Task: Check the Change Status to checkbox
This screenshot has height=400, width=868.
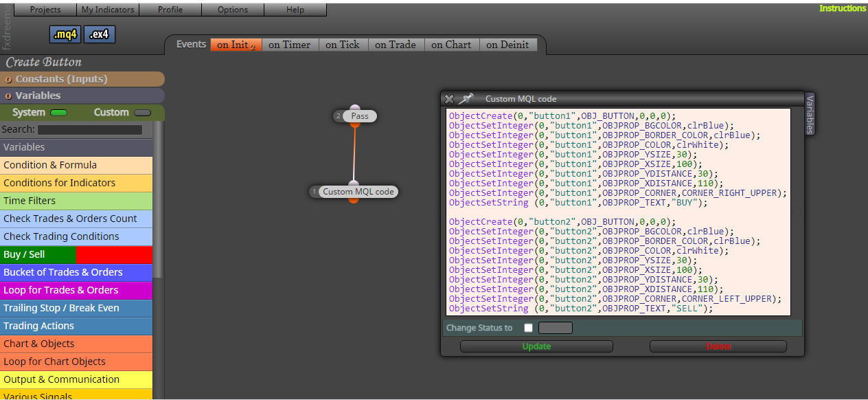Action: [x=528, y=328]
